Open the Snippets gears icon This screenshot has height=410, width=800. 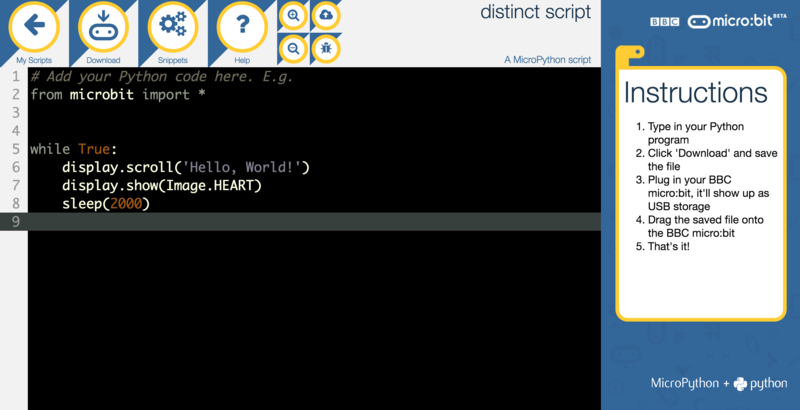172,27
